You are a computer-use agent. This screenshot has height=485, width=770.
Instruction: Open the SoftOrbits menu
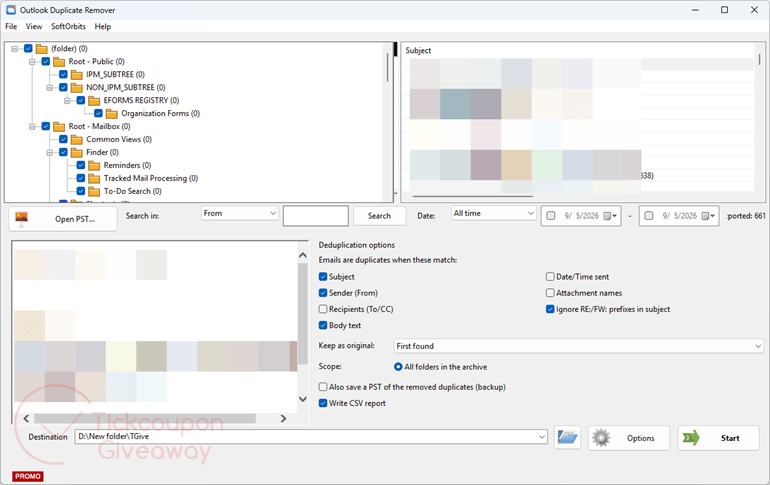pyautogui.click(x=68, y=27)
